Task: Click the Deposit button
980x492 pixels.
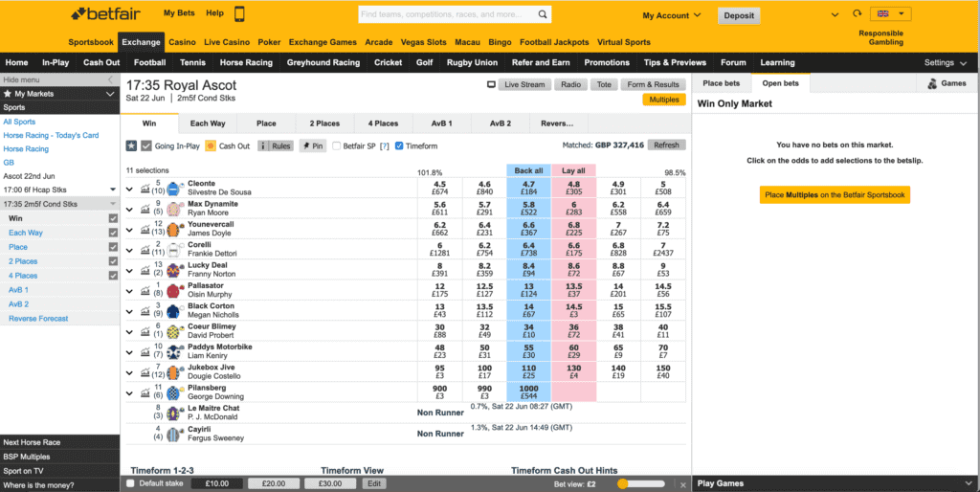Action: 739,15
